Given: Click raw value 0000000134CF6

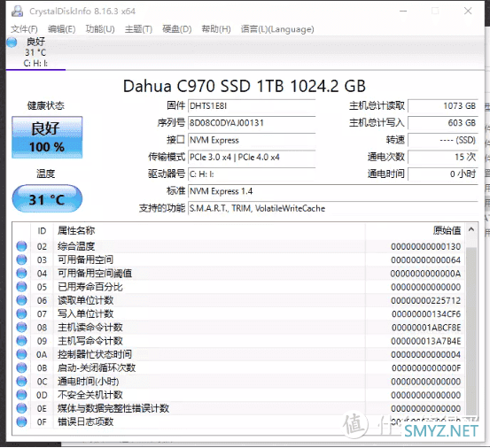Looking at the screenshot, I should (426, 313).
